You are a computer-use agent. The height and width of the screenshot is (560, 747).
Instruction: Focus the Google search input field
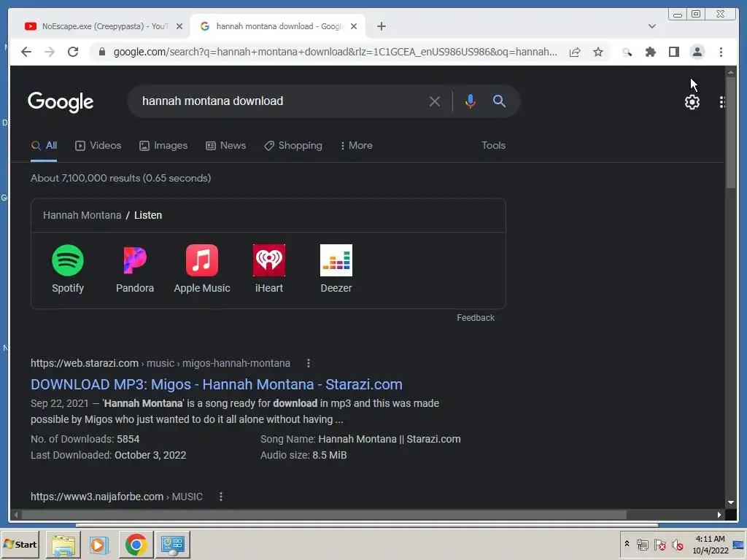[x=281, y=101]
